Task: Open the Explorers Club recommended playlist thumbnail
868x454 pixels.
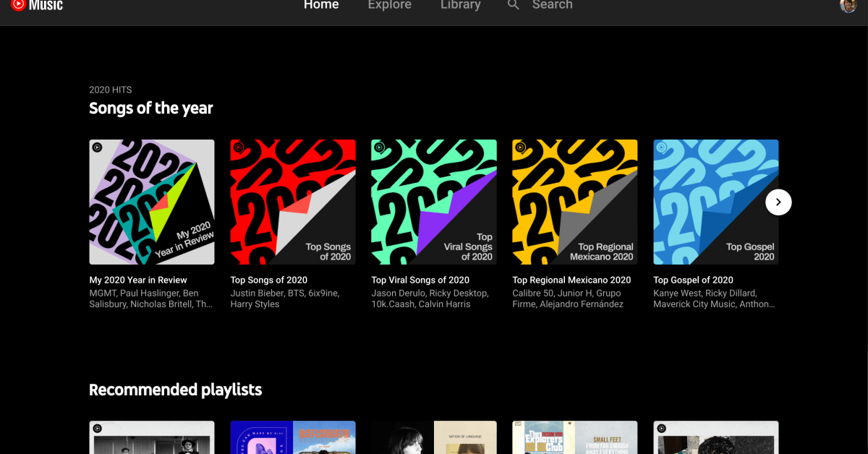Action: click(575, 437)
